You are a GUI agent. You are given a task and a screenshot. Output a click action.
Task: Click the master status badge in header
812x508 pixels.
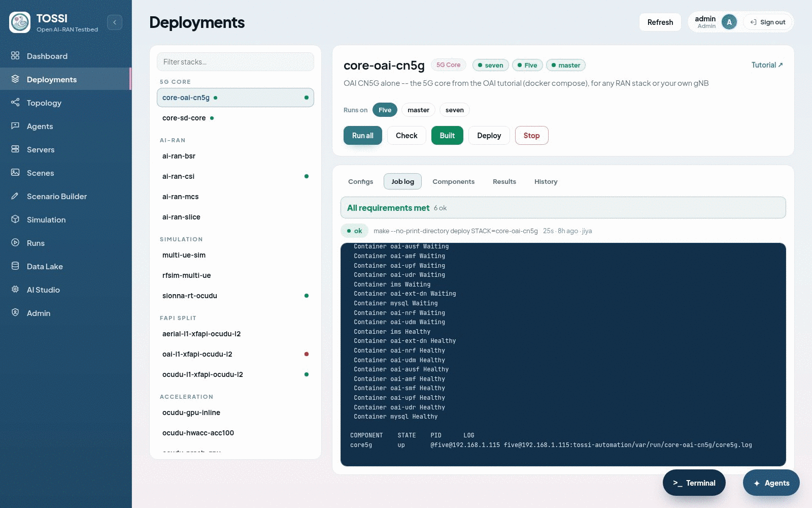point(566,65)
